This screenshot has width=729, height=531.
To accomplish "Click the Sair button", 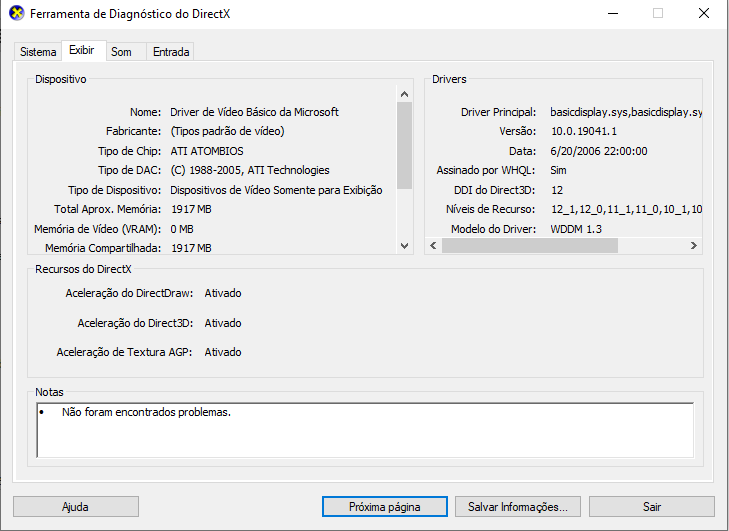I will tap(652, 506).
